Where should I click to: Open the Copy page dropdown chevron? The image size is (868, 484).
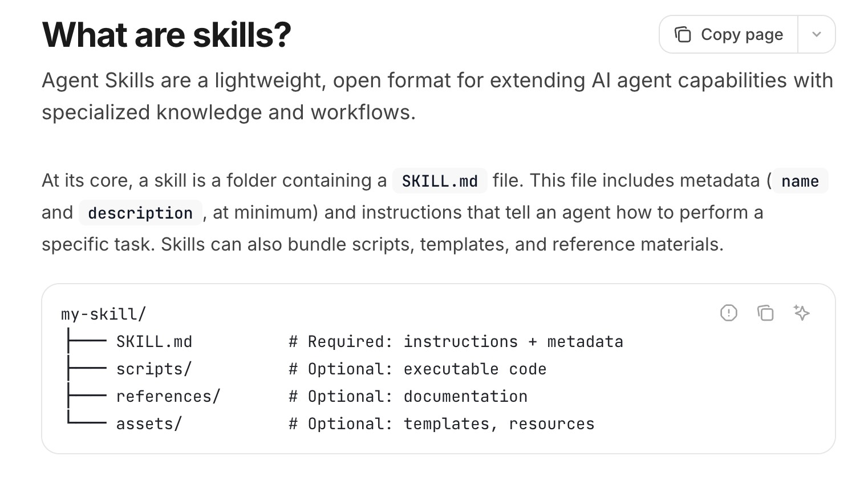coord(816,35)
